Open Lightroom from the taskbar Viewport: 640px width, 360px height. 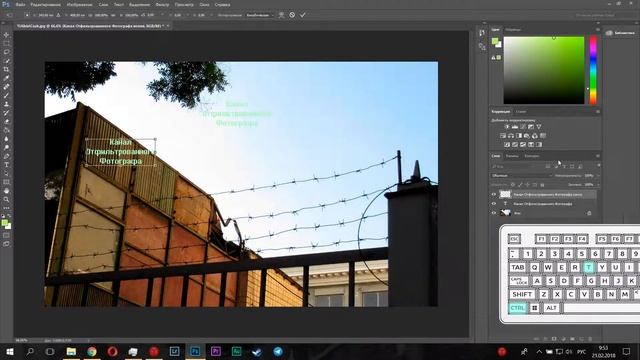(174, 351)
